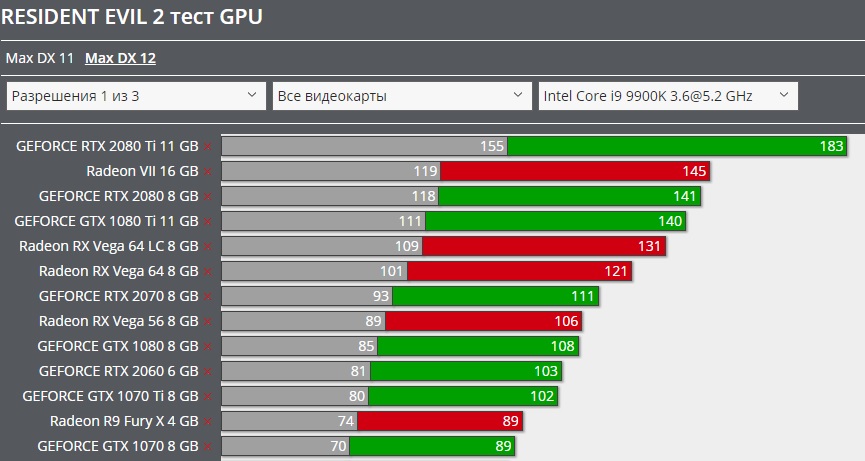Remove GEFORCE GTX 1080 Ti 11 GB via x icon
The image size is (865, 461).
pyautogui.click(x=207, y=222)
